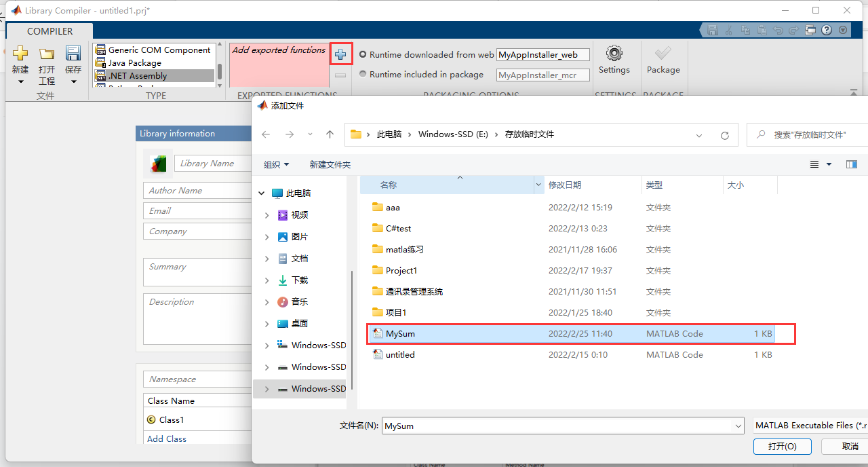The width and height of the screenshot is (868, 467).
Task: Click the undo arrow icon
Action: [778, 30]
